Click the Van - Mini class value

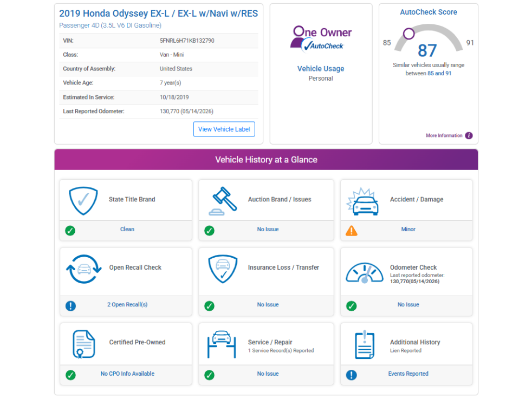[171, 55]
